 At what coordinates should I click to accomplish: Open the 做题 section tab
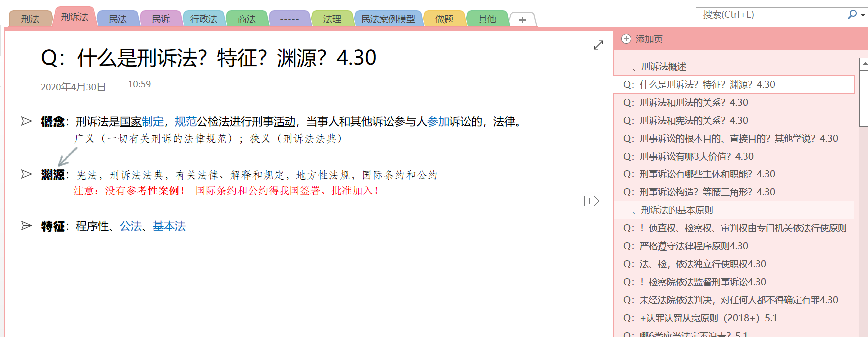[x=444, y=19]
